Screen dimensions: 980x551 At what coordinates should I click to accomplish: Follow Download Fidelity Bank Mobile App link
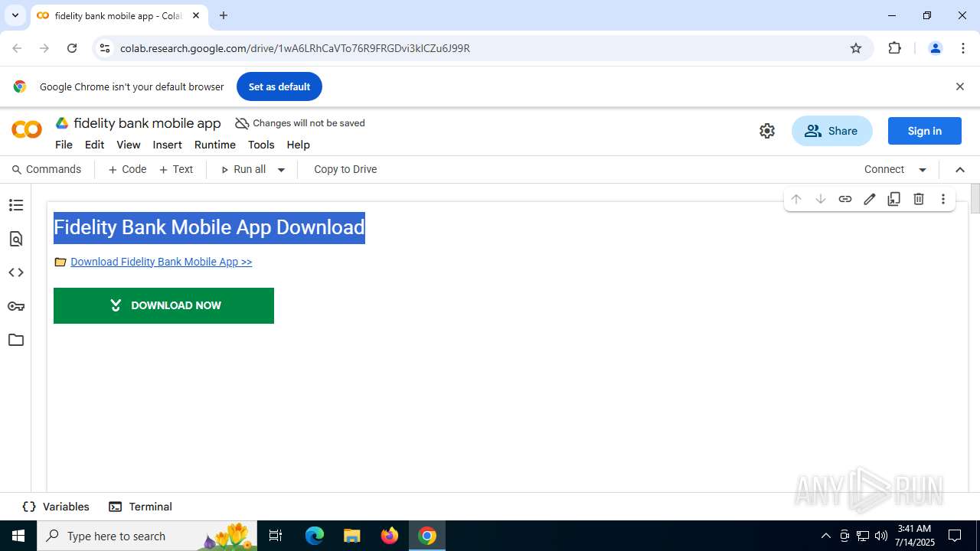161,262
